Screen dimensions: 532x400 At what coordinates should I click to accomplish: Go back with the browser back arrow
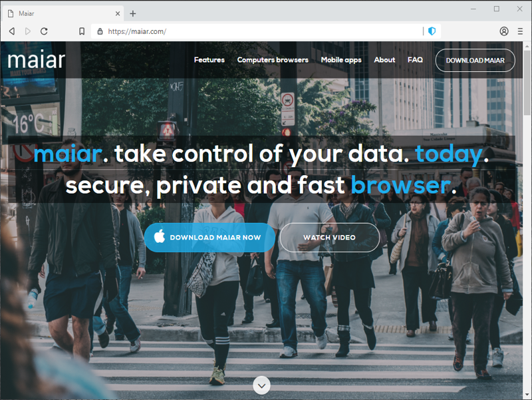click(12, 31)
